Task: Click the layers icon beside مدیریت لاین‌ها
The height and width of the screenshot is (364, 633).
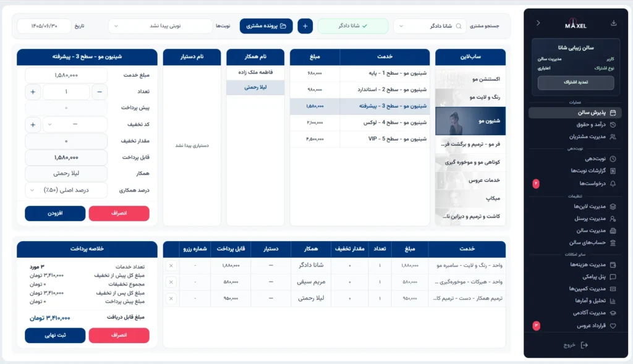Action: [x=613, y=206]
